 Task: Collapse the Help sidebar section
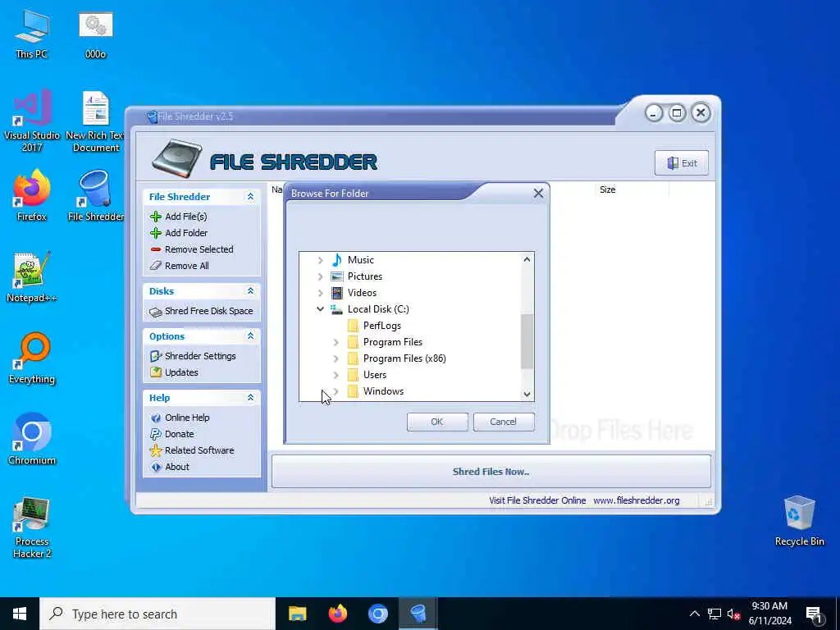tap(250, 398)
